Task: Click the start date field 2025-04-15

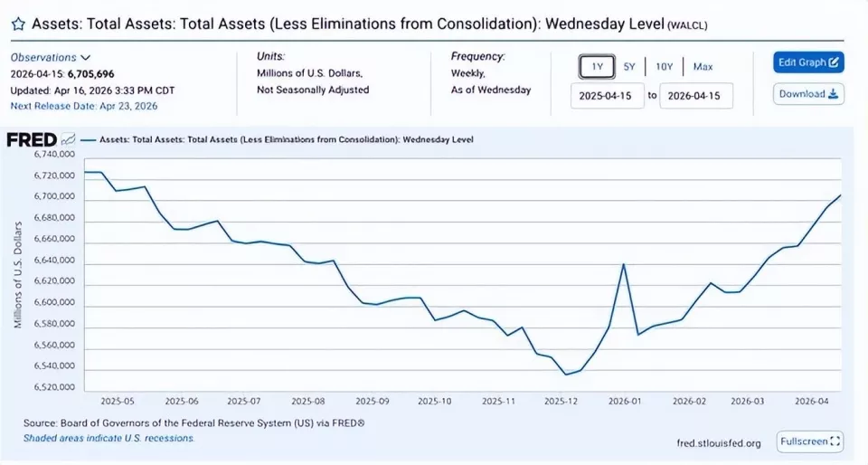Action: [607, 95]
